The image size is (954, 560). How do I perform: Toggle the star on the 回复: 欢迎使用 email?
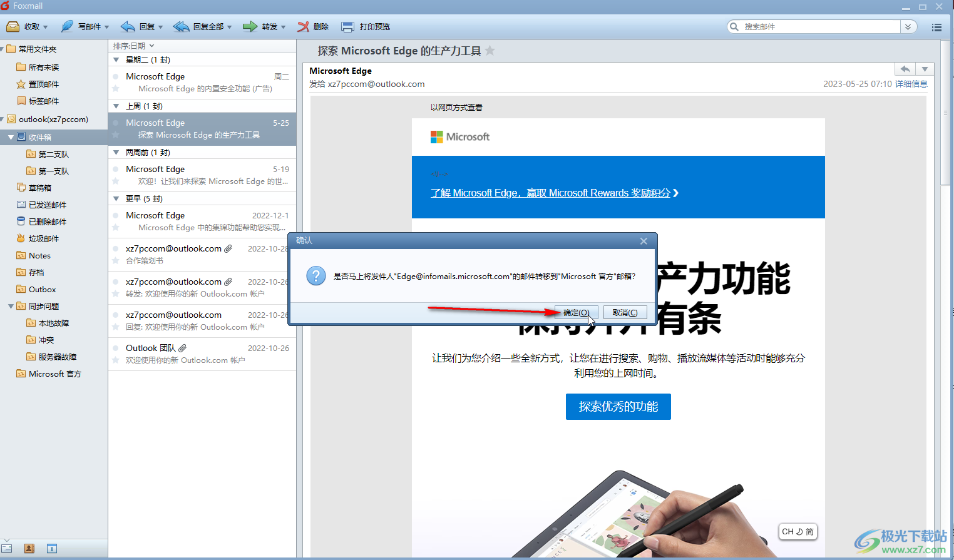click(x=116, y=327)
